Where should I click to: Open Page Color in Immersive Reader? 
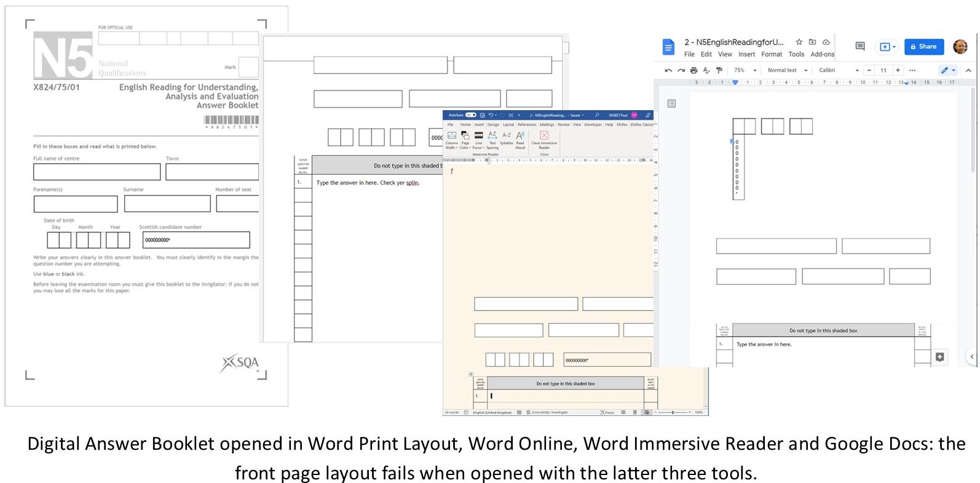[x=465, y=140]
